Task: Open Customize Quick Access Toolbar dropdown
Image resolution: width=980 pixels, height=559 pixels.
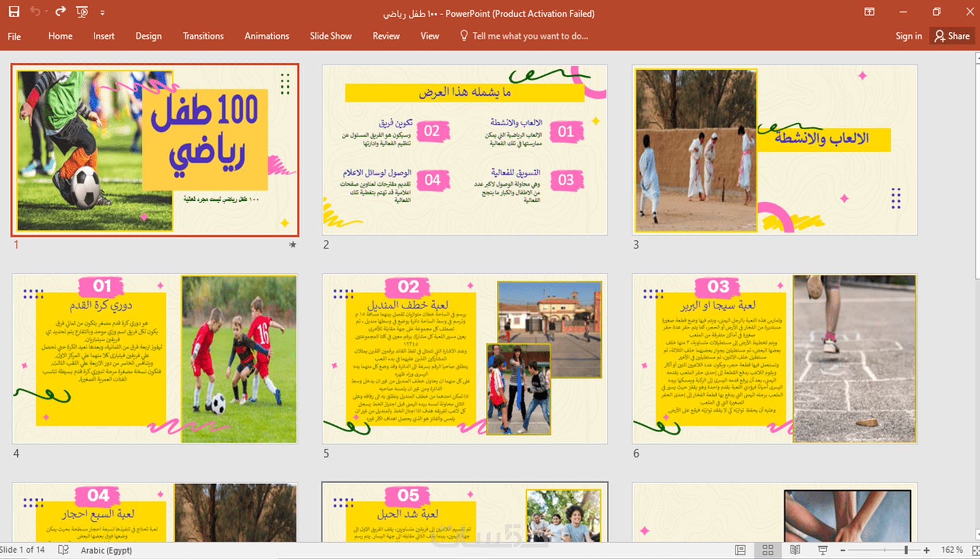Action: click(x=102, y=12)
